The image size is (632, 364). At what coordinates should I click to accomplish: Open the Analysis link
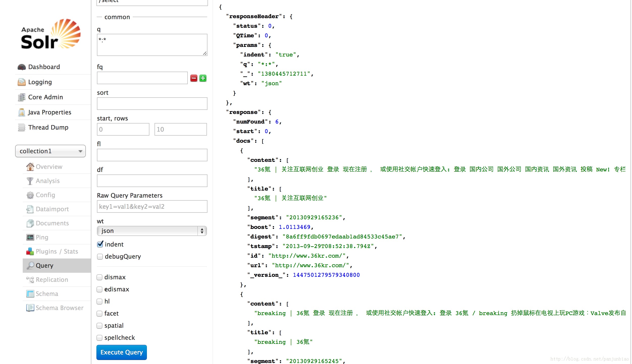coord(48,181)
